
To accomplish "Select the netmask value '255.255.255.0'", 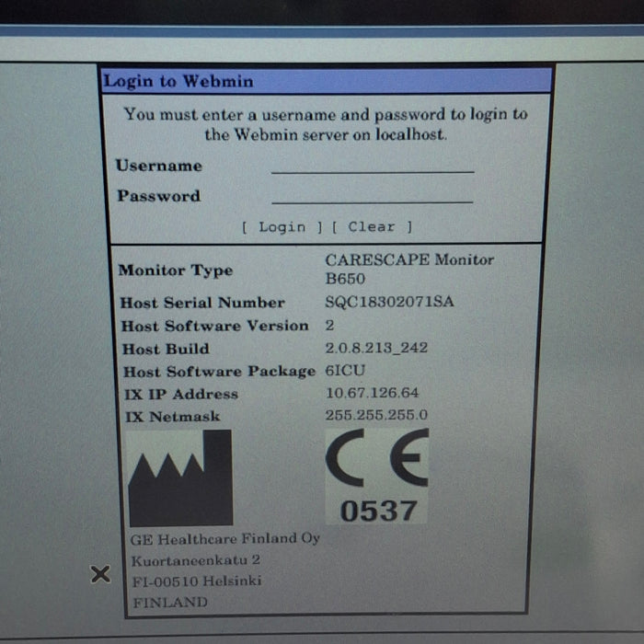I will [x=376, y=415].
